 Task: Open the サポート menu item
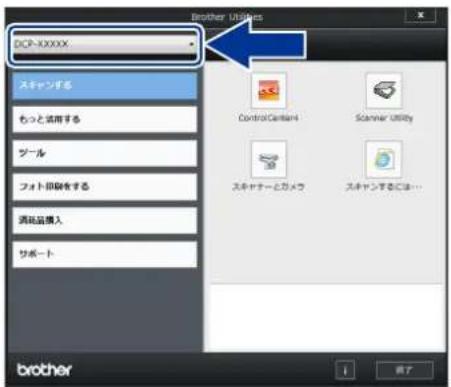point(105,254)
